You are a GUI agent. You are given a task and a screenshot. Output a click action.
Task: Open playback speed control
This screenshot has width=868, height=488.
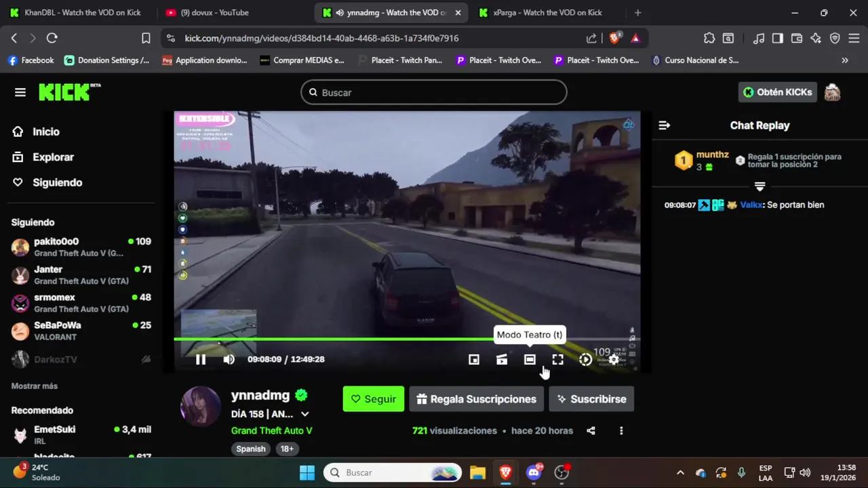[x=585, y=360]
